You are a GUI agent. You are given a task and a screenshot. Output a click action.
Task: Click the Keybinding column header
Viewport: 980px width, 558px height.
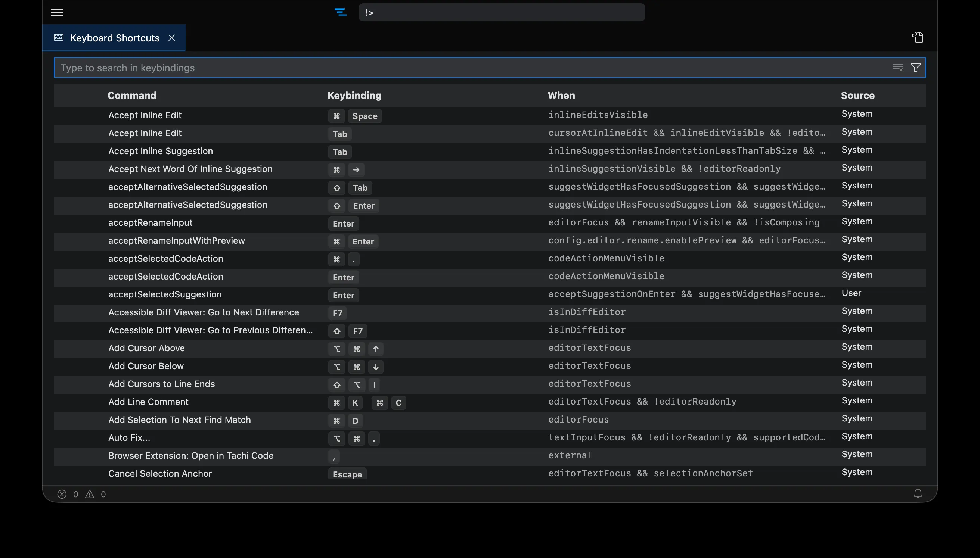pos(354,96)
